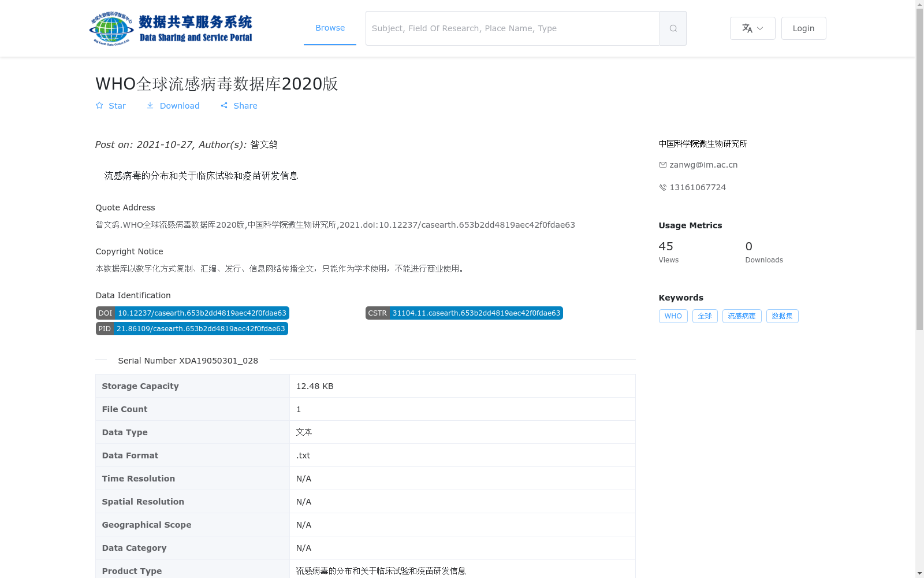The width and height of the screenshot is (924, 578).
Task: Select the phone number 13161067724
Action: [698, 187]
